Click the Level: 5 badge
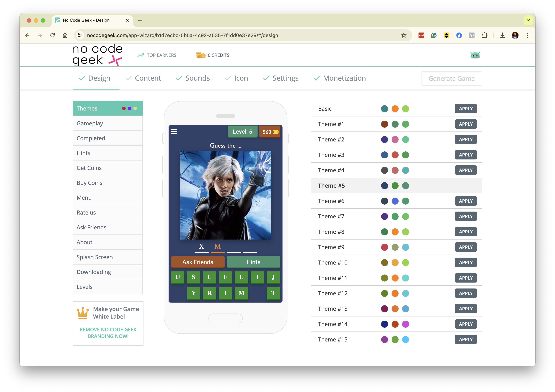 pyautogui.click(x=243, y=132)
